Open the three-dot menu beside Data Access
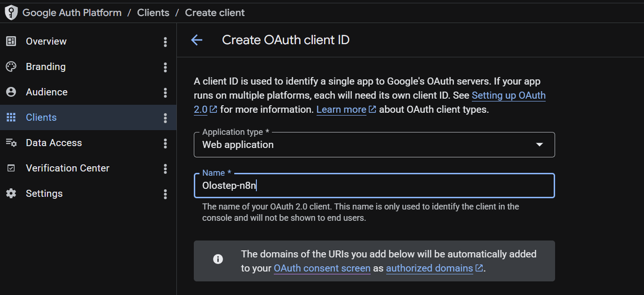This screenshot has height=295, width=644. click(x=165, y=143)
